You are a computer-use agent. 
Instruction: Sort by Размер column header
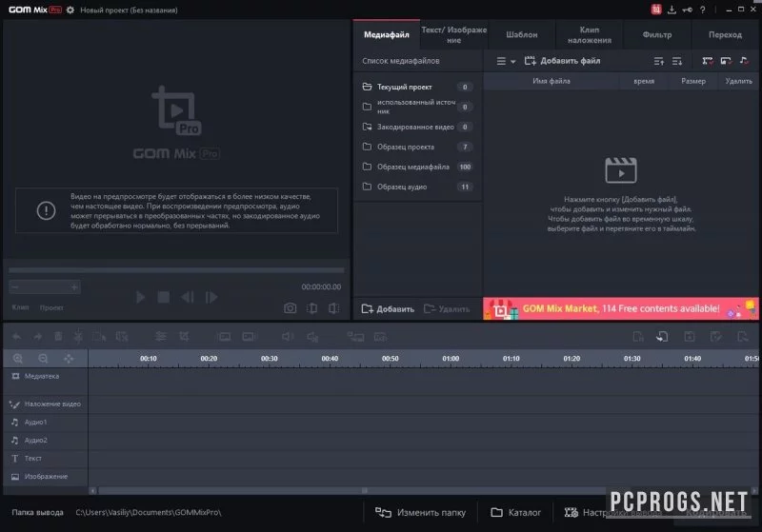[693, 81]
